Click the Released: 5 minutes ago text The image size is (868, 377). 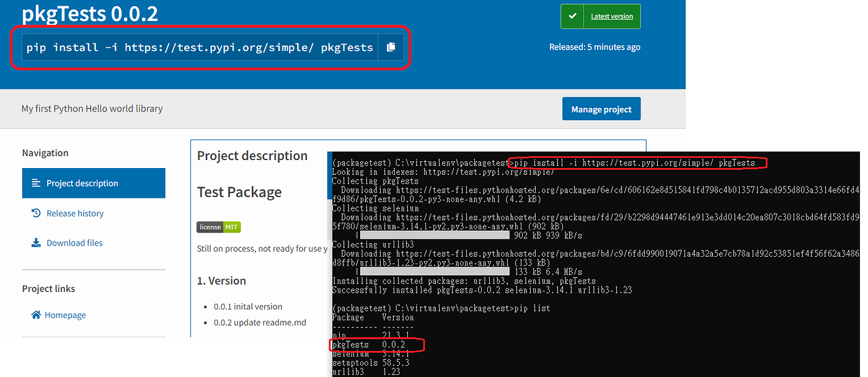tap(595, 47)
